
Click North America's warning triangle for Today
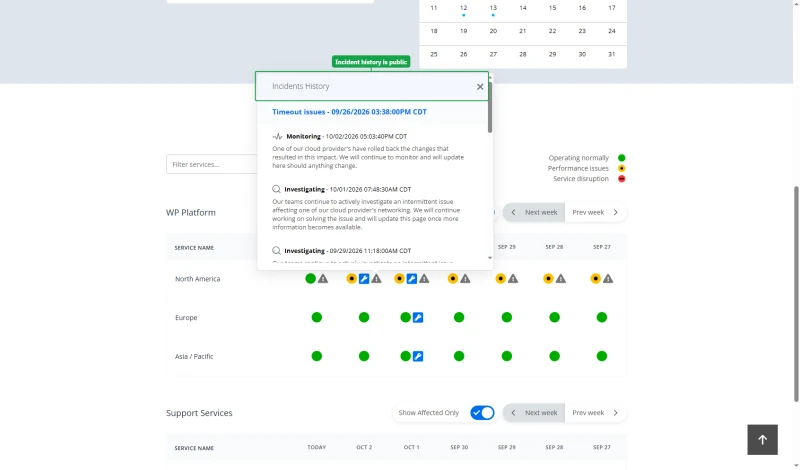[x=323, y=279]
